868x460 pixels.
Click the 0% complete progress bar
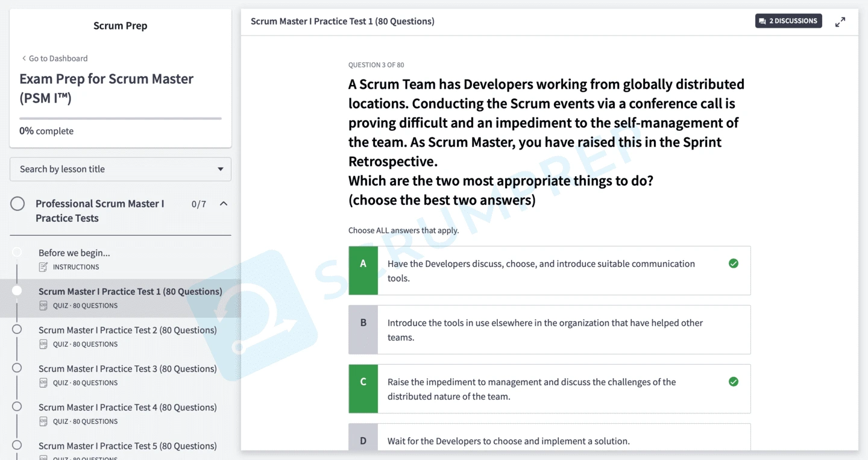tap(121, 118)
